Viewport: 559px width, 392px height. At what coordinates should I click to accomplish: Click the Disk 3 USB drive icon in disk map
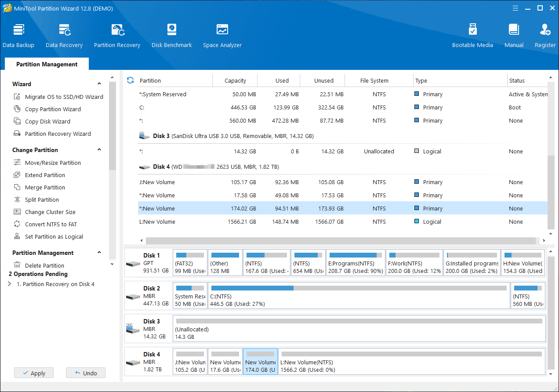click(133, 328)
